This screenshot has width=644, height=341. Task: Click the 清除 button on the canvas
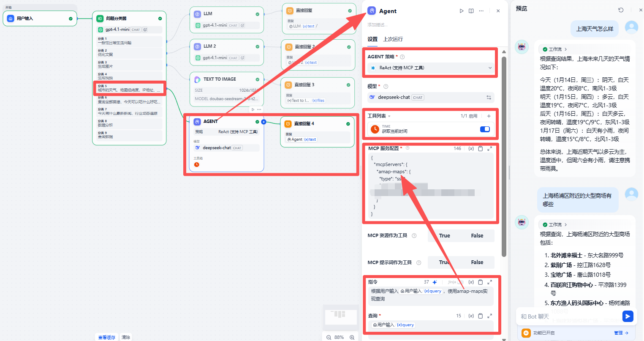coord(126,337)
